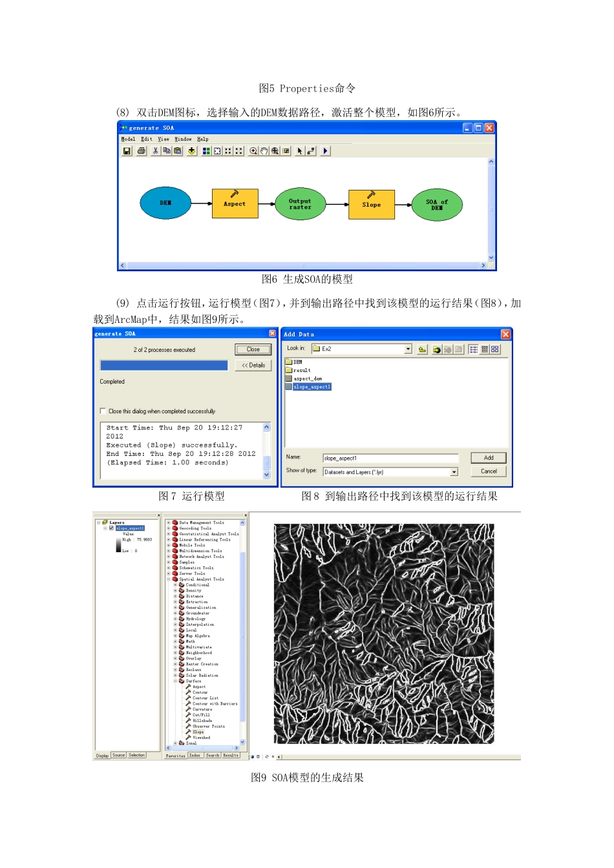
Task: Click the Connect To Folder icon
Action: pyautogui.click(x=437, y=349)
